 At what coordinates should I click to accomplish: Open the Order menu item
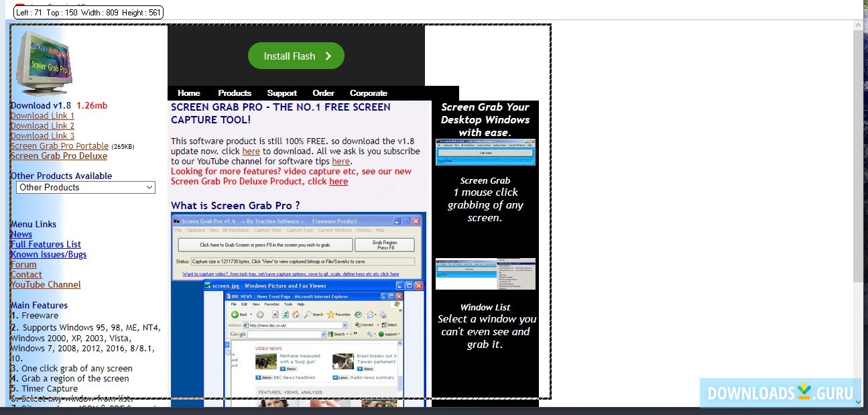point(323,93)
